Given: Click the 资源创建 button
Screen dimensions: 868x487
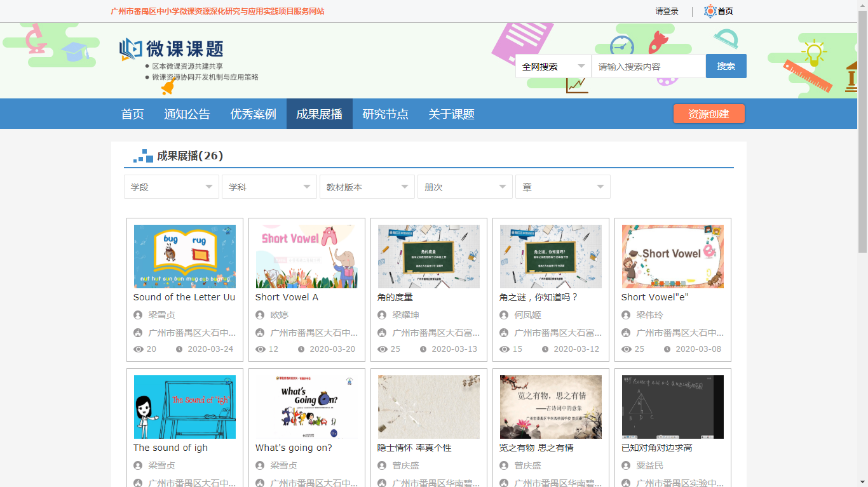Looking at the screenshot, I should [709, 114].
